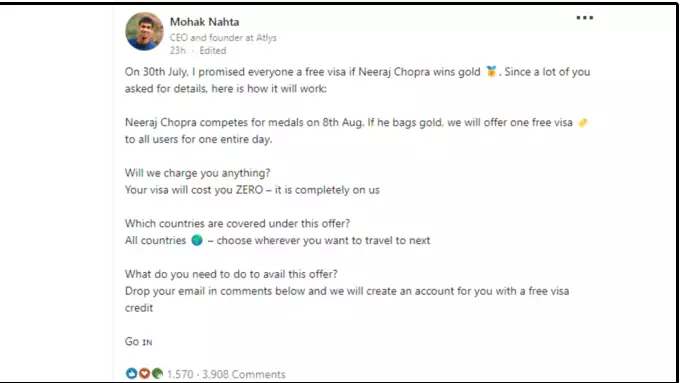680x383 pixels.
Task: Click the green celebrate reaction icon
Action: (157, 373)
